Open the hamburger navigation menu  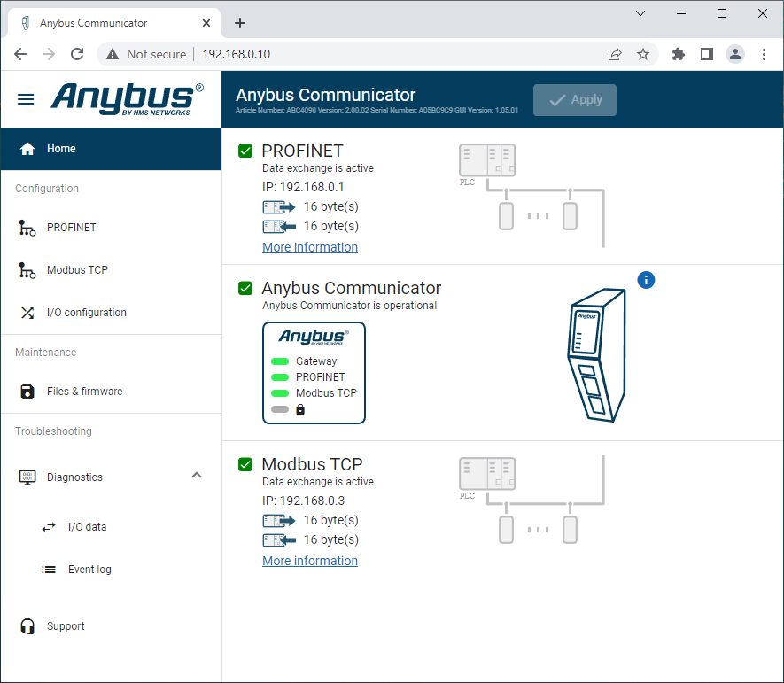click(x=26, y=99)
